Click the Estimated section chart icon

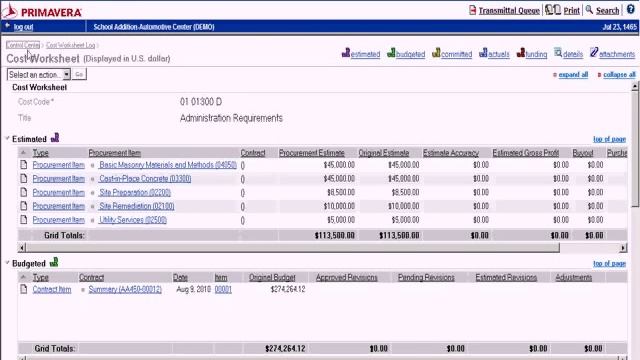tap(55, 138)
